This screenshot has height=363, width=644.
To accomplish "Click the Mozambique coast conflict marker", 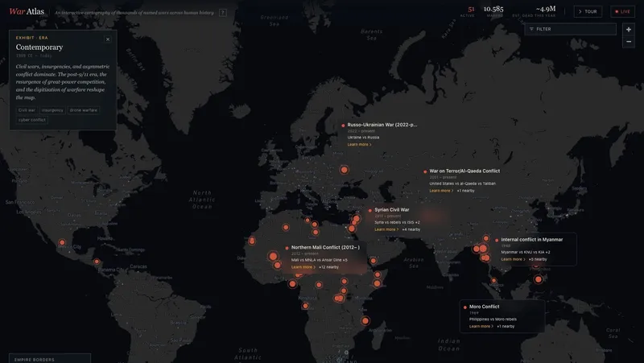I will click(365, 320).
